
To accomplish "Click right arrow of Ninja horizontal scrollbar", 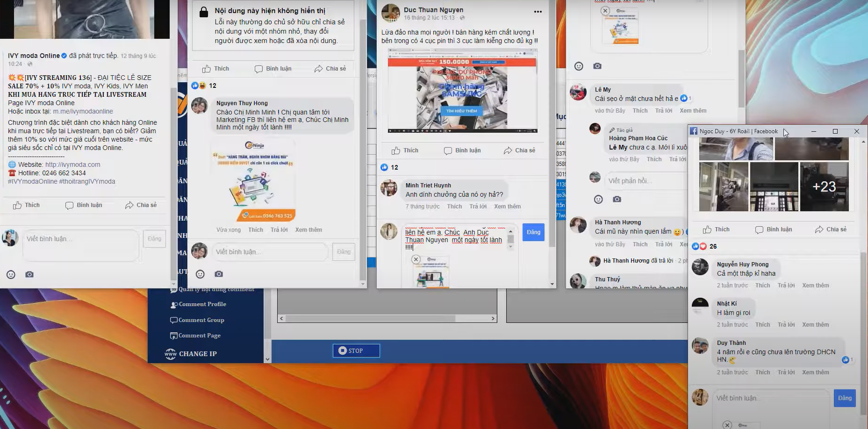I will pos(493,318).
